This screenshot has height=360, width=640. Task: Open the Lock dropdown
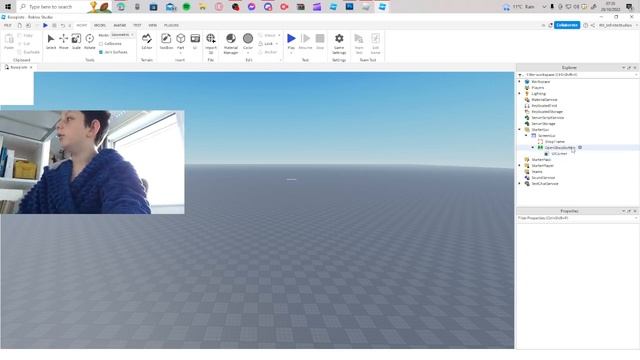click(x=277, y=44)
